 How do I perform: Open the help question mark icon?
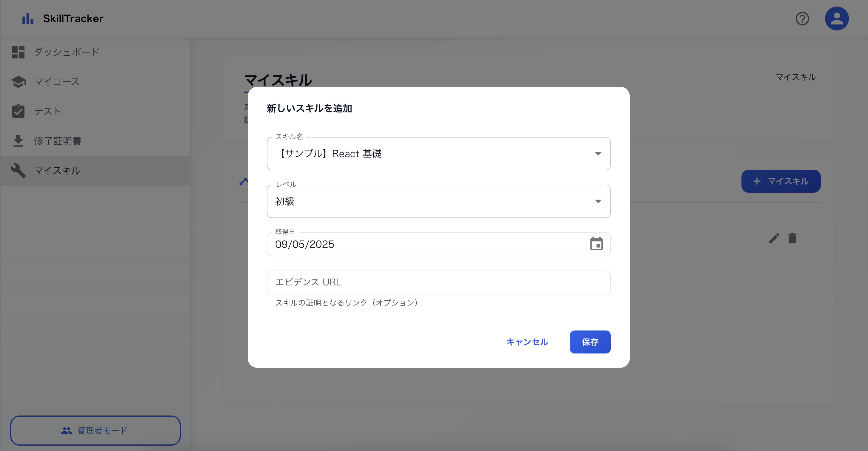pos(803,18)
